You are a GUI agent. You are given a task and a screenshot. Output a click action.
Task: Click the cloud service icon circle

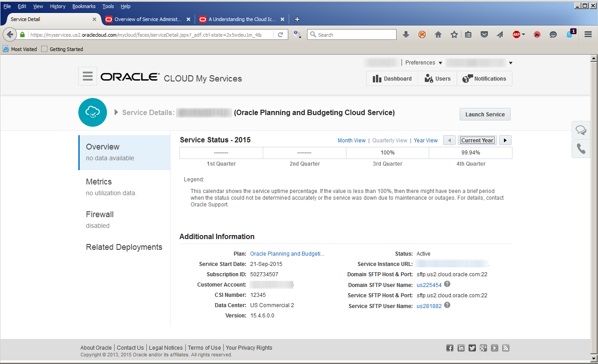(93, 112)
